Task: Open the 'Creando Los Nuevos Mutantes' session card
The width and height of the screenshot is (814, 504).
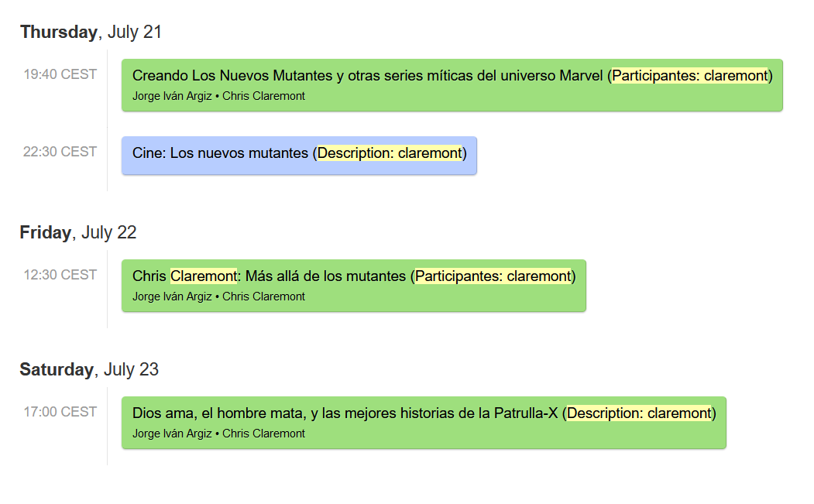Action: tap(452, 85)
